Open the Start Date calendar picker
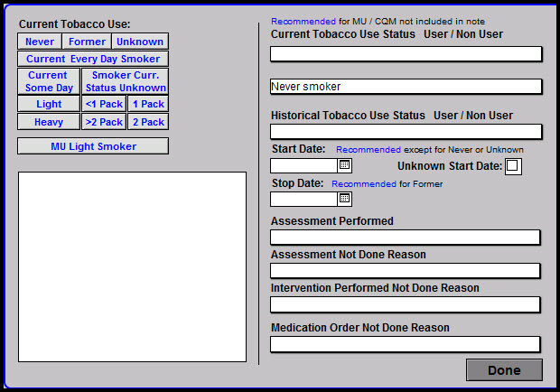560x392 pixels. coord(344,165)
